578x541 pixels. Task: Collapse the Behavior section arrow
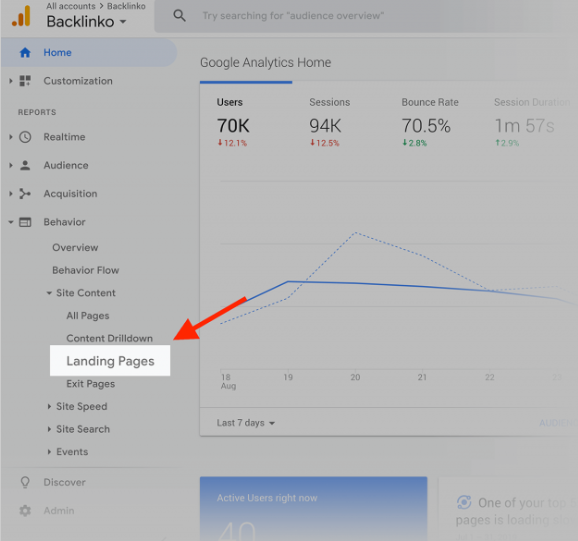tap(11, 222)
